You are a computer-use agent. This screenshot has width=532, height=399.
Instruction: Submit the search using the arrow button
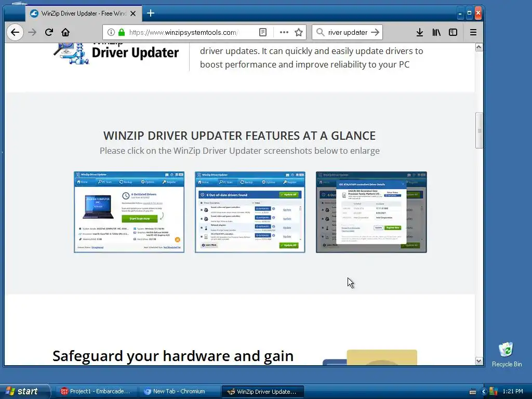(375, 32)
